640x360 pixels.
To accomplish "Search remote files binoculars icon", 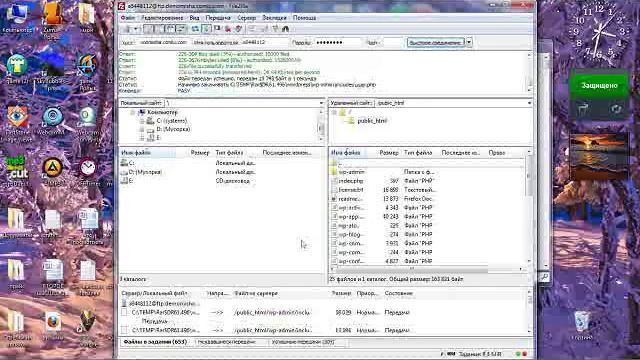I will click(x=286, y=29).
